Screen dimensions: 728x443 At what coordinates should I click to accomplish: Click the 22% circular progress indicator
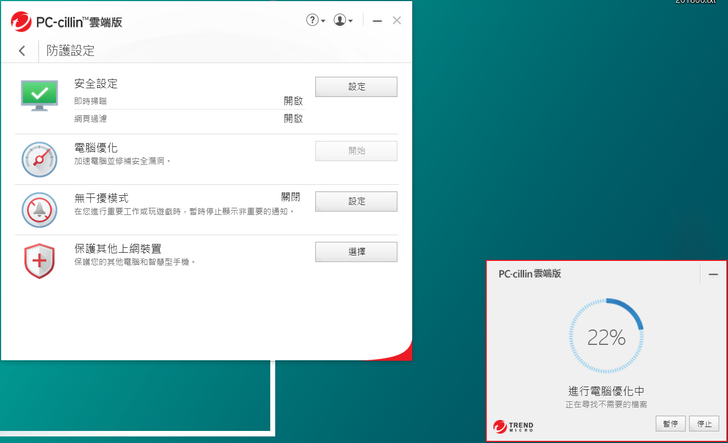point(606,338)
